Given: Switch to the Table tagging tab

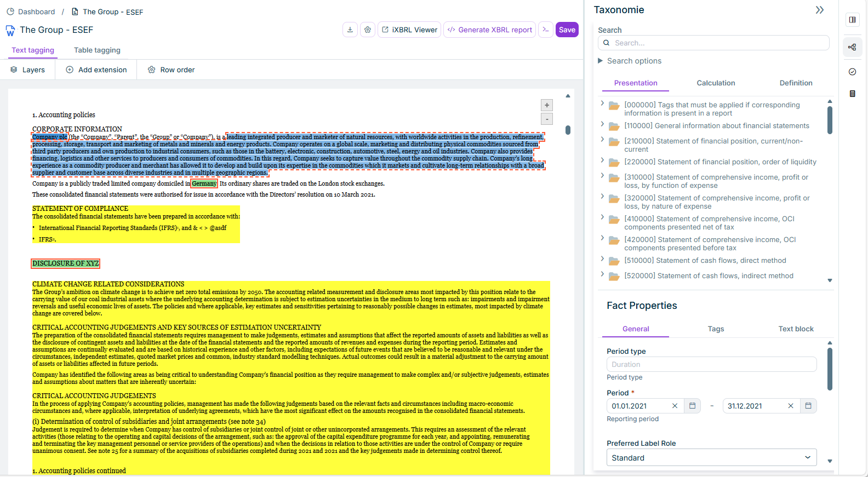Looking at the screenshot, I should coord(97,50).
